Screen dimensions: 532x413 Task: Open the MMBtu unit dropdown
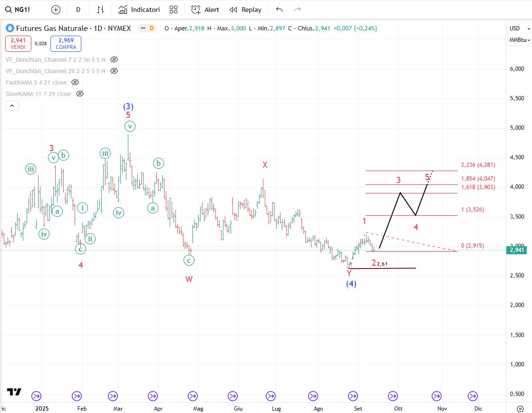point(519,40)
